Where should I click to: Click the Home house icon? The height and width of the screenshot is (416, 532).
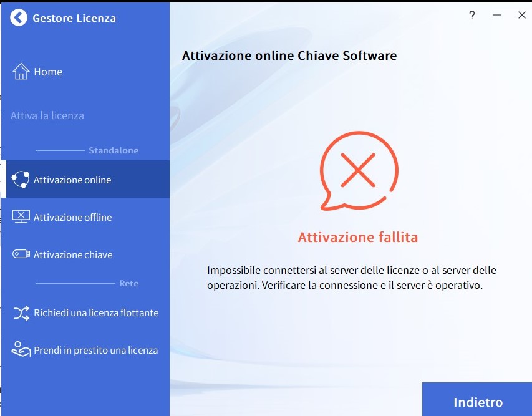coord(21,72)
